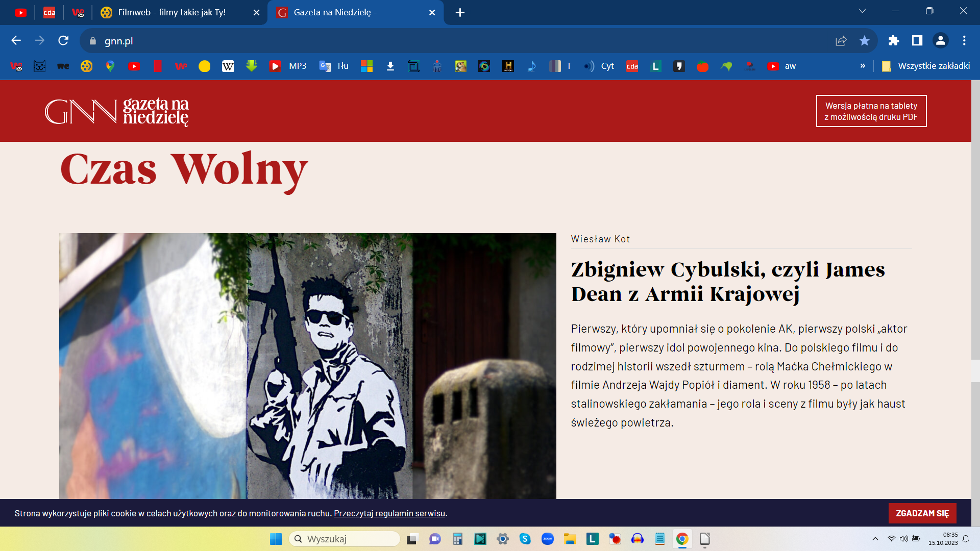980x551 pixels.
Task: Switch to the Filmweb tab
Action: (x=171, y=12)
